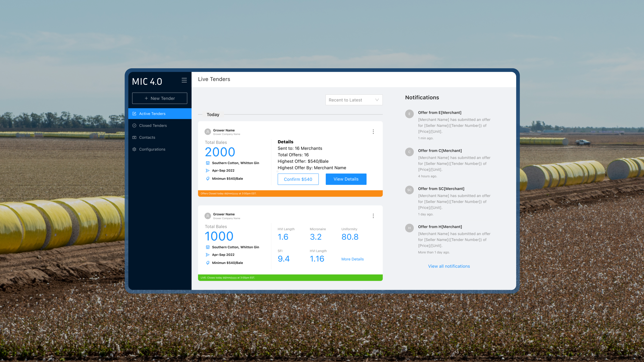Open three-dot menu on 1000 bales tender
This screenshot has width=644, height=362.
click(373, 216)
